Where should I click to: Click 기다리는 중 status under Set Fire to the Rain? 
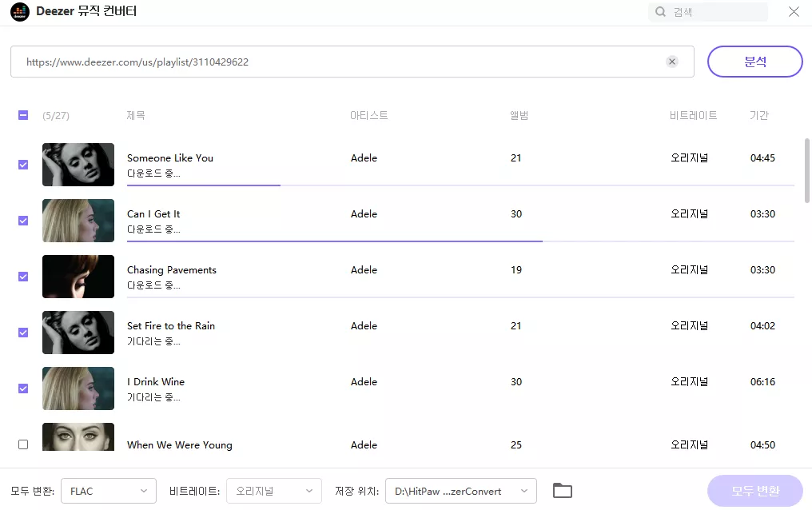point(153,341)
